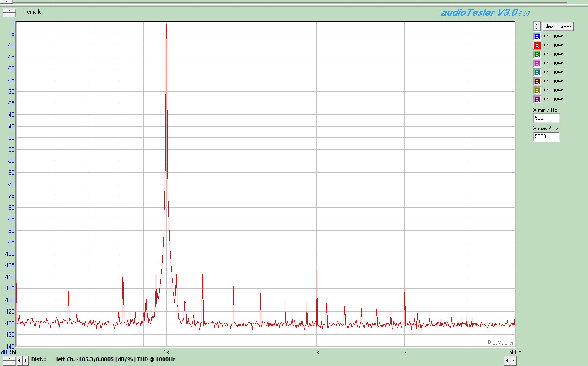Viewport: 588px width, 366px height.
Task: Select the green curve A button
Action: (537, 54)
